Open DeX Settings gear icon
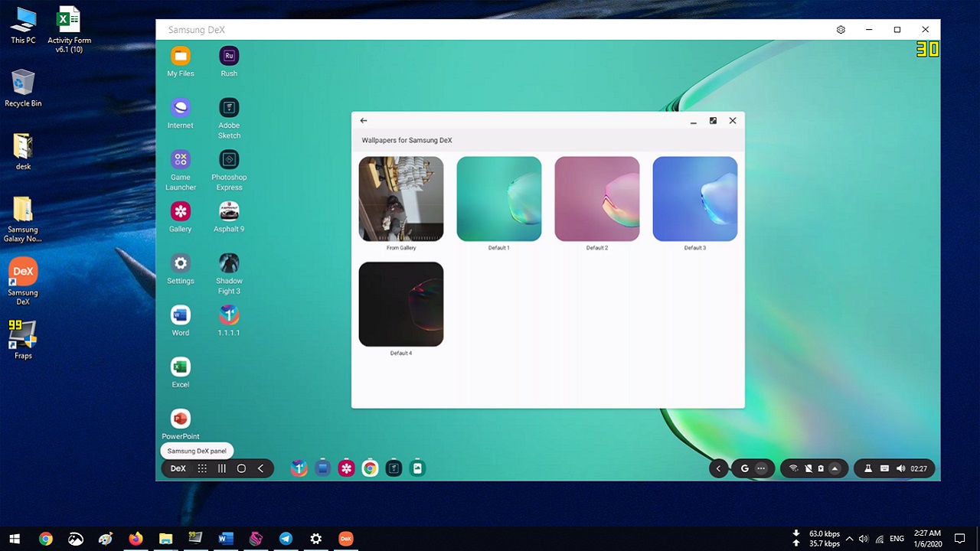980x551 pixels. 181,263
